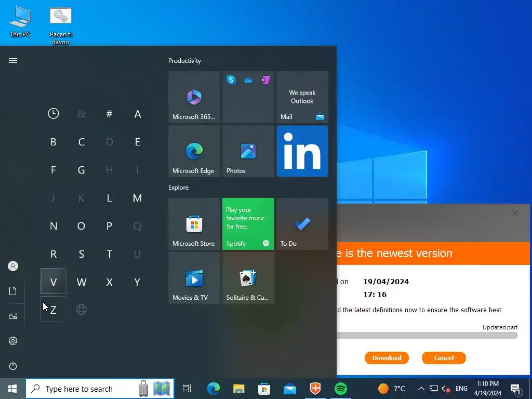Viewport: 532px width, 399px height.
Task: Click Cancel in the update dialog
Action: 444,358
